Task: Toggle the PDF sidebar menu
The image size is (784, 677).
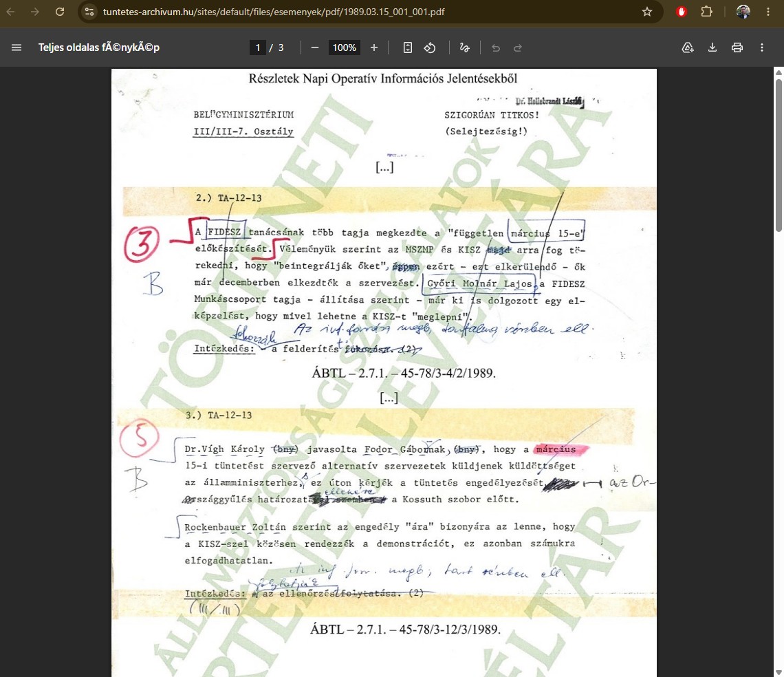Action: coord(17,47)
